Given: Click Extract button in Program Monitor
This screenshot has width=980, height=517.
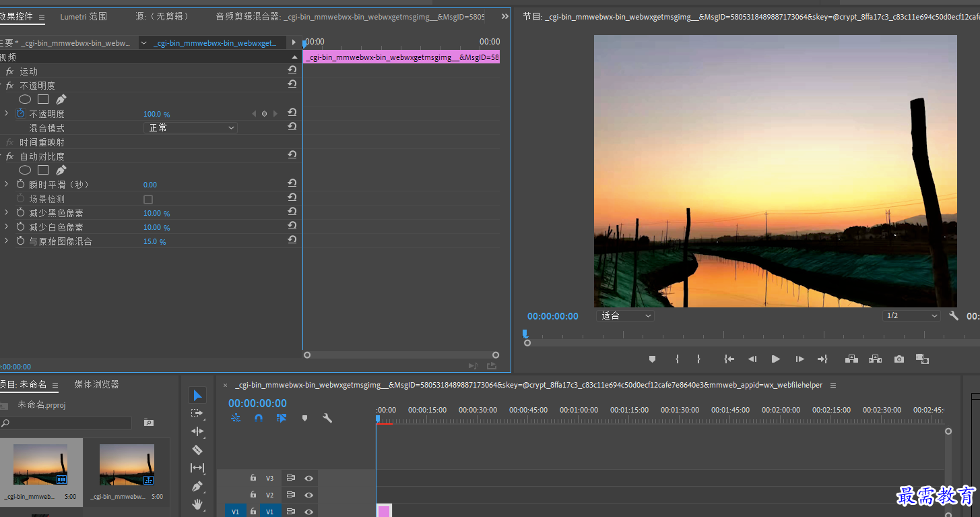Looking at the screenshot, I should pos(875,359).
